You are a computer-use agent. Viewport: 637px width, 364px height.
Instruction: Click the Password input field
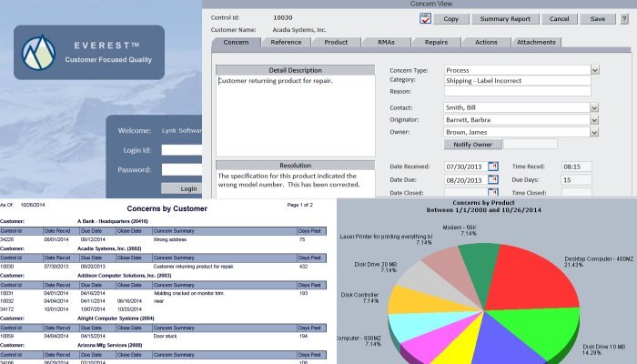(x=182, y=169)
